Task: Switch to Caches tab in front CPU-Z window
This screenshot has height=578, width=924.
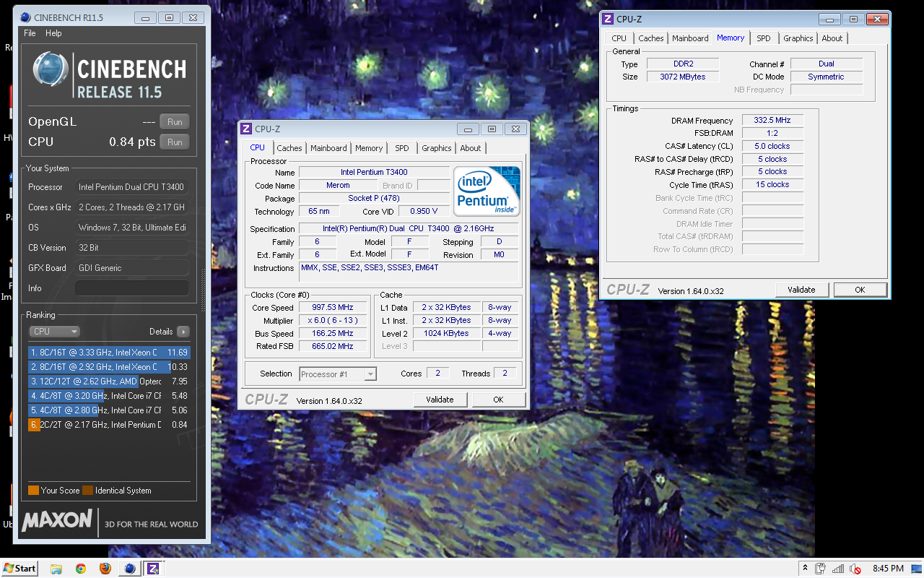Action: (x=289, y=148)
